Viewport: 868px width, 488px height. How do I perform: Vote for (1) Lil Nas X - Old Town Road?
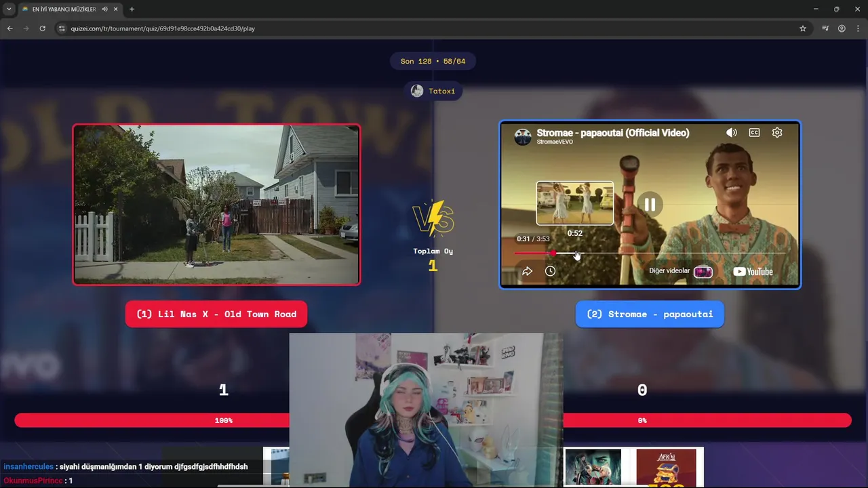(x=216, y=314)
